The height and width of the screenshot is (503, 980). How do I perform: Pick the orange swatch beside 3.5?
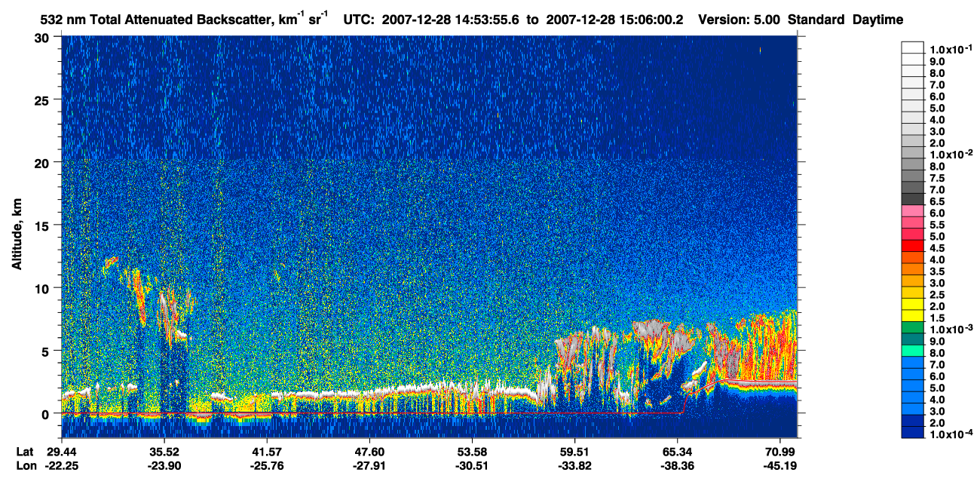[912, 271]
